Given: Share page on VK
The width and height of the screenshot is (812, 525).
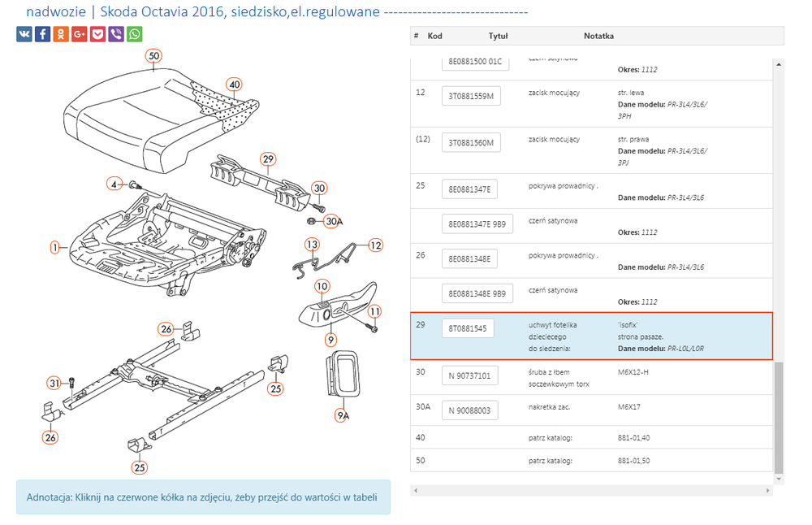Looking at the screenshot, I should click(x=24, y=34).
